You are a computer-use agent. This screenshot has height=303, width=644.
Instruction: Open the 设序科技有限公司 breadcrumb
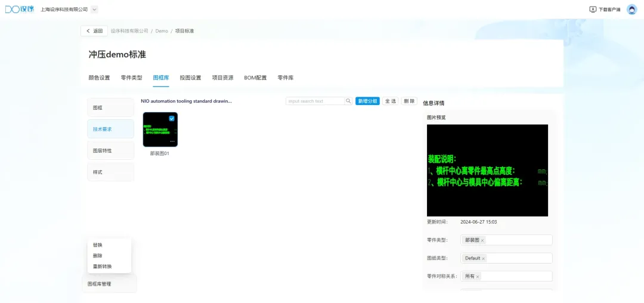pyautogui.click(x=129, y=31)
